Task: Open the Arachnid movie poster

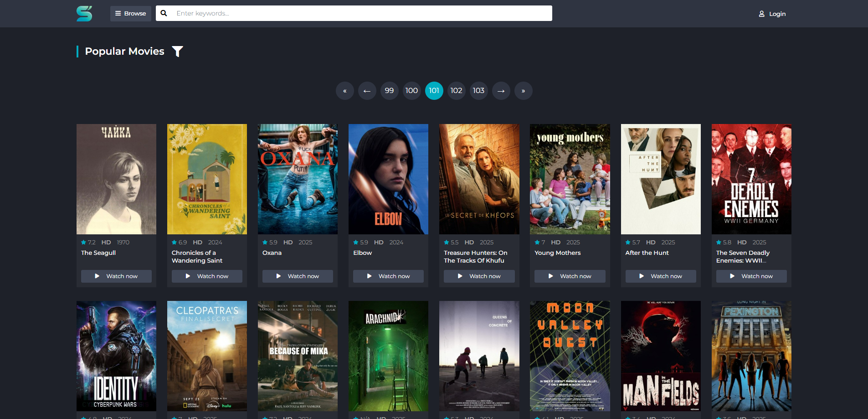Action: [x=388, y=356]
